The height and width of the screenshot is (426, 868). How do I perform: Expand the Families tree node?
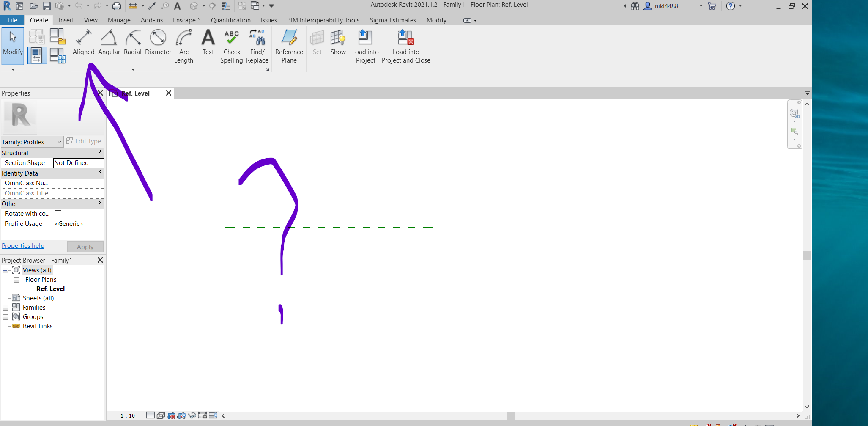[5, 307]
